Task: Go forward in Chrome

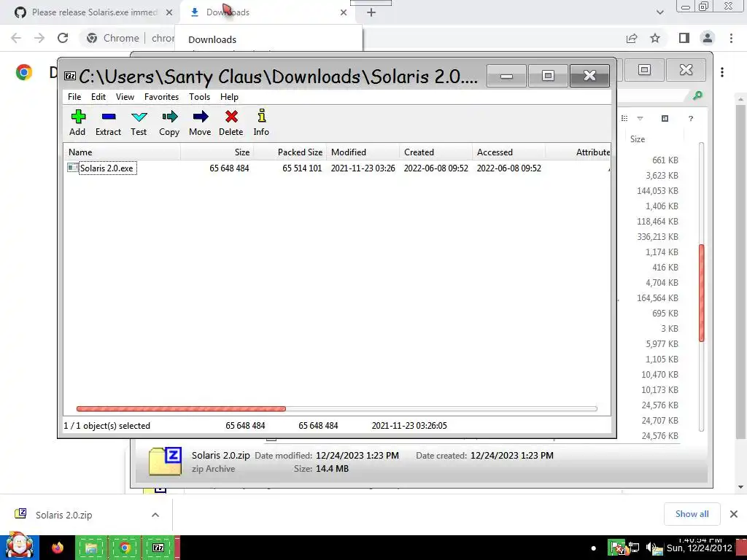Action: click(39, 38)
